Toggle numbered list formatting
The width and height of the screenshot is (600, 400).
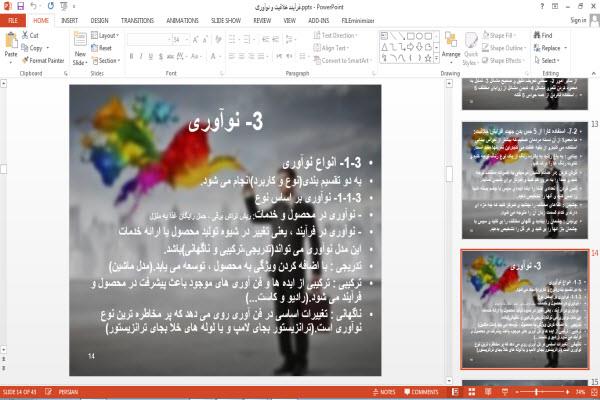click(247, 39)
